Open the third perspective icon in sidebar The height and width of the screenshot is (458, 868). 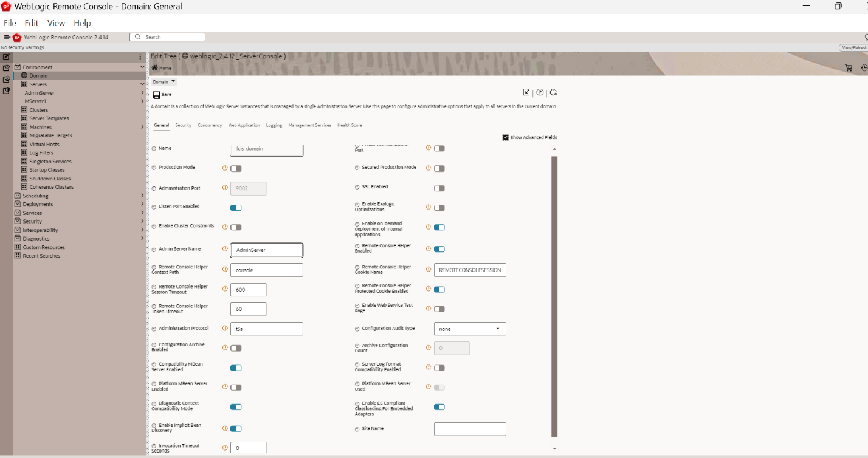pos(6,79)
